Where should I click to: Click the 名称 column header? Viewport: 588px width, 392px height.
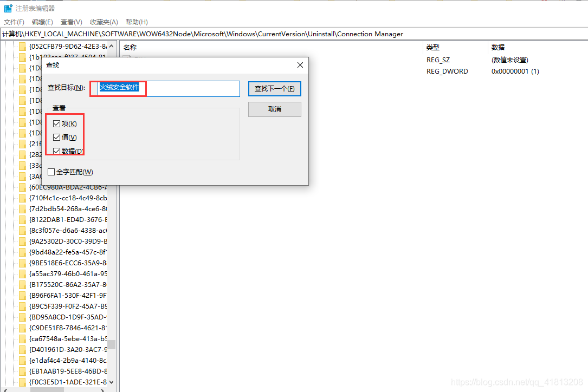click(130, 48)
